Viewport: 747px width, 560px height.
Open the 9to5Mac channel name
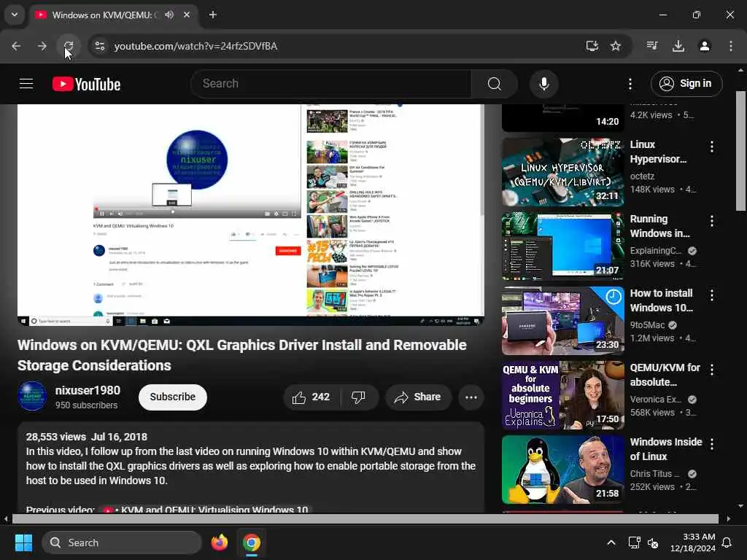pyautogui.click(x=648, y=324)
